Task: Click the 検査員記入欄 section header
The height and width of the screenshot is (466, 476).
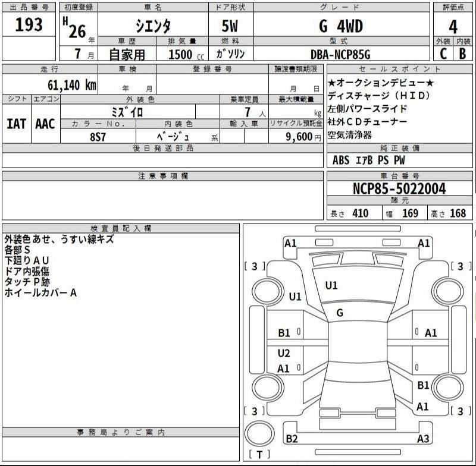Action: click(x=121, y=228)
